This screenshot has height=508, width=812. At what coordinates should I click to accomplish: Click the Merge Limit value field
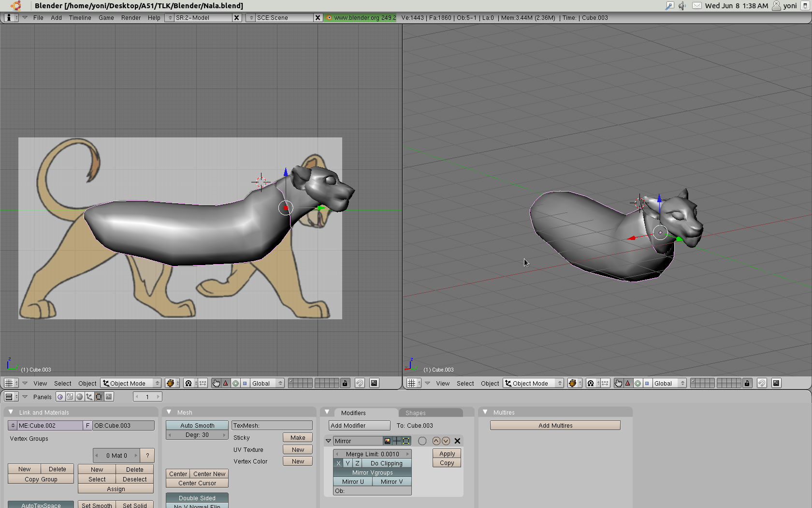coord(372,454)
